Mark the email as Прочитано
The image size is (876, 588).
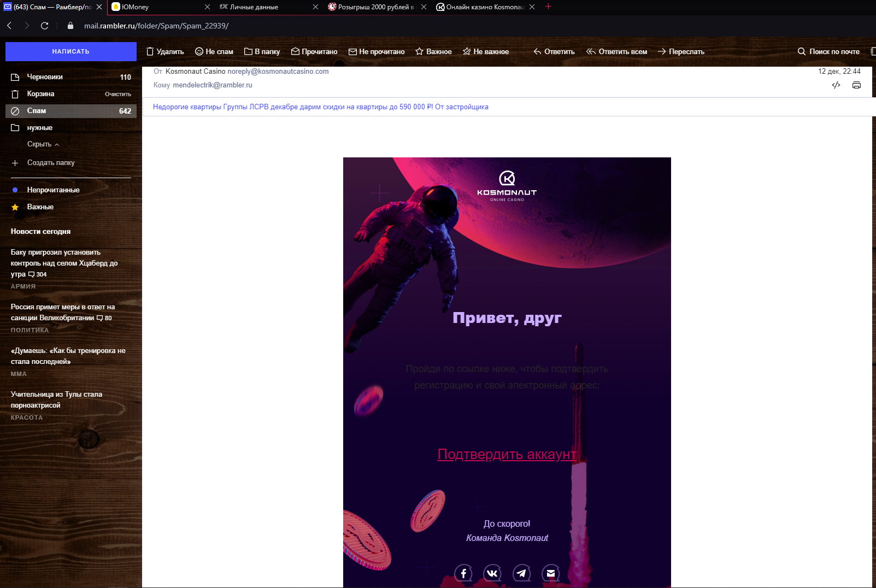click(314, 51)
